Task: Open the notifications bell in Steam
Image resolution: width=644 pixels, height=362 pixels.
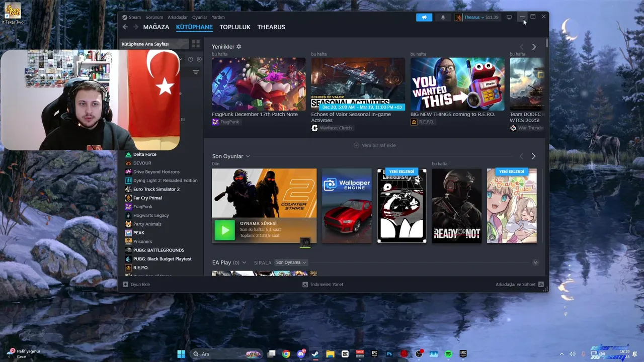Action: point(443,17)
